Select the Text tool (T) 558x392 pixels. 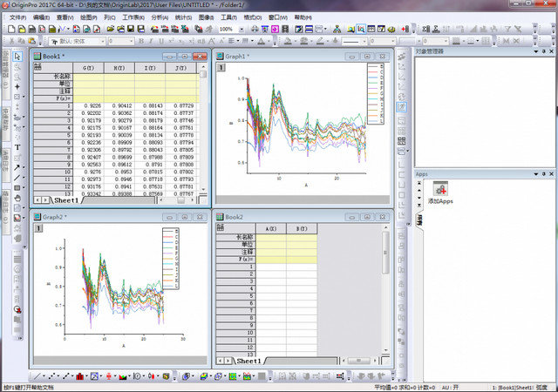pyautogui.click(x=17, y=148)
